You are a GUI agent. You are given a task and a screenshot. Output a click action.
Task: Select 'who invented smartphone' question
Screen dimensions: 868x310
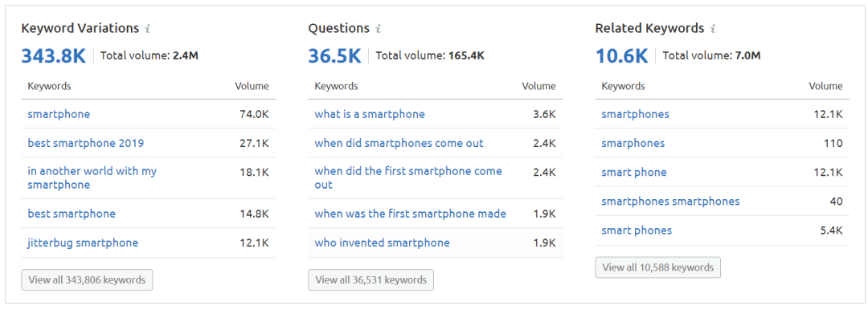pos(382,243)
